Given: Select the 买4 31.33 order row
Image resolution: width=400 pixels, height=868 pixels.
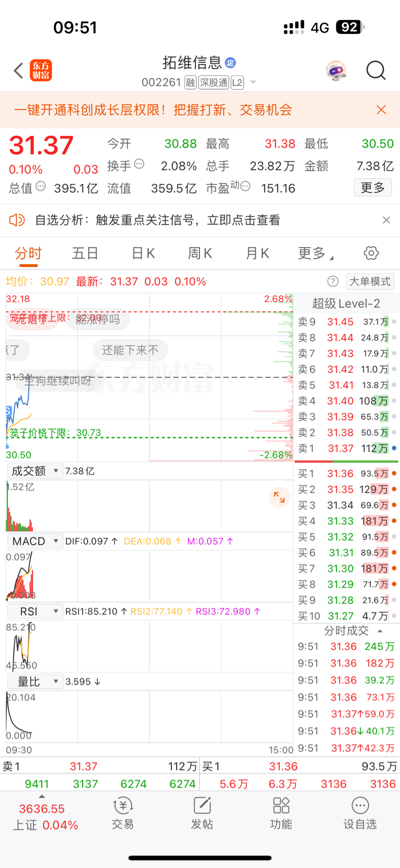Looking at the screenshot, I should point(347,521).
